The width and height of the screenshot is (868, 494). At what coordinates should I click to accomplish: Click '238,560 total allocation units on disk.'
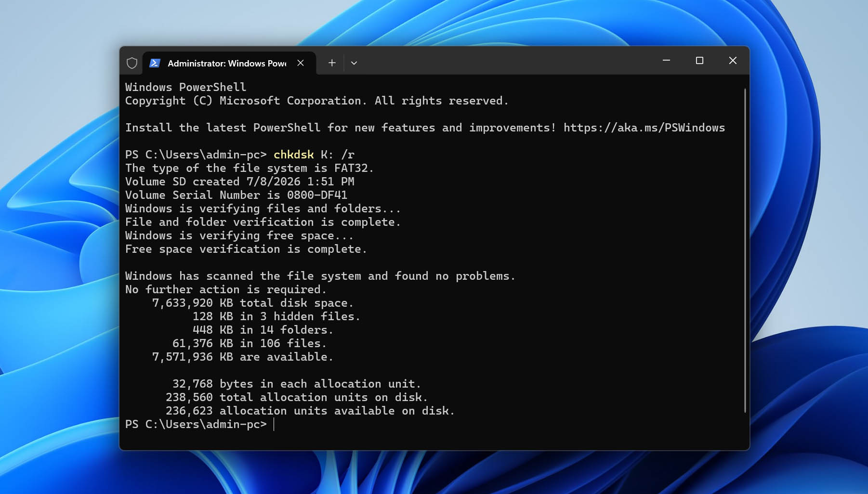pyautogui.click(x=297, y=397)
